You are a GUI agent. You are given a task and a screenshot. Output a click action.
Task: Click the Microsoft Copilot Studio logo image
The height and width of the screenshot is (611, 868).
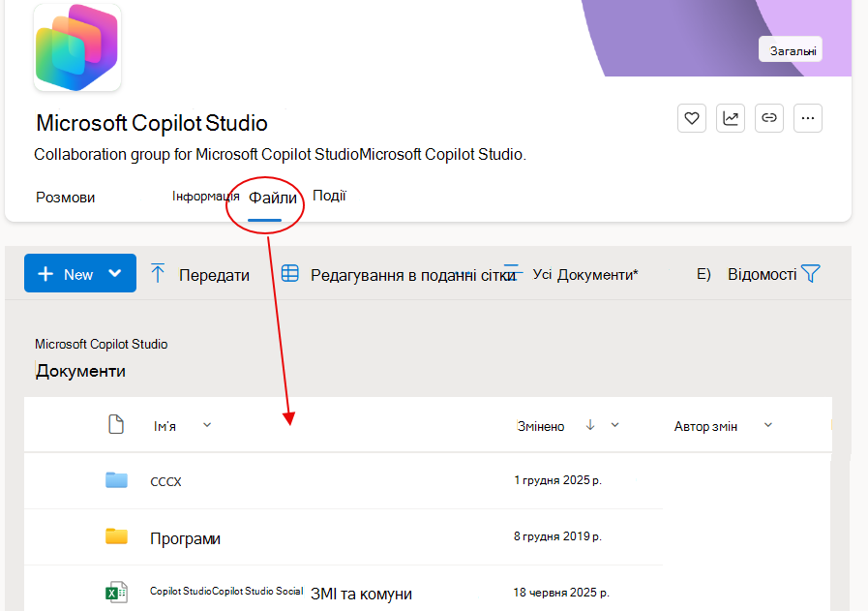[x=77, y=47]
